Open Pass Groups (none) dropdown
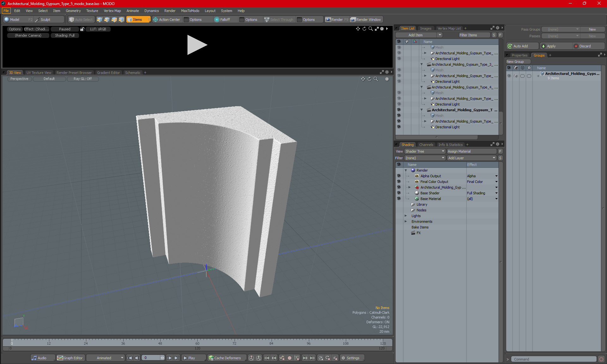Viewport: 607px width, 364px height. [x=561, y=29]
